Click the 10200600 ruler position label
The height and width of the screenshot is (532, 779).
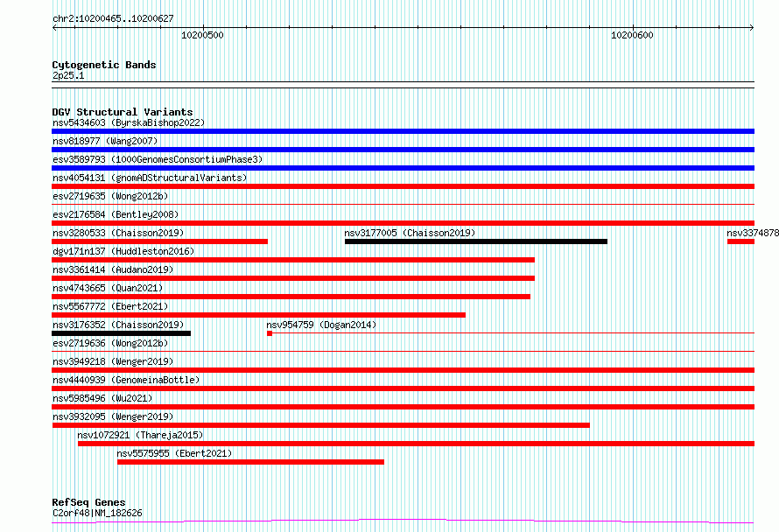pos(632,35)
